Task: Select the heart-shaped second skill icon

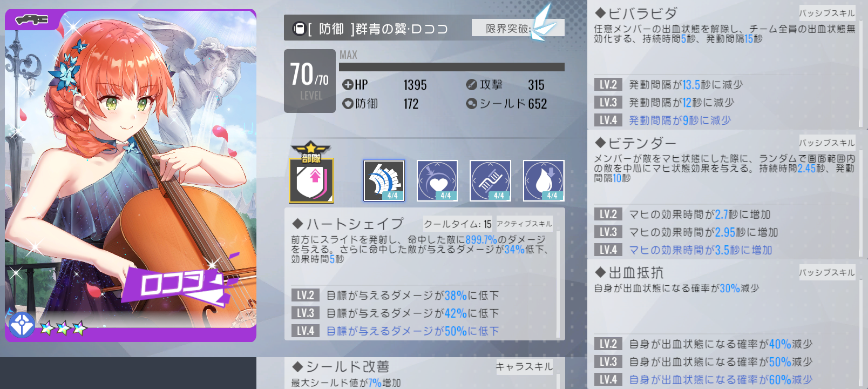Action: click(x=437, y=180)
